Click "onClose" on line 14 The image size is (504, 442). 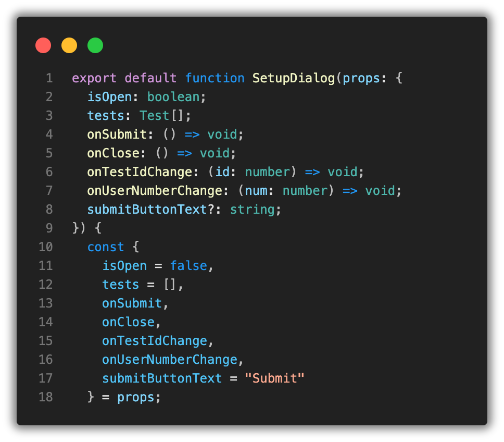point(128,322)
